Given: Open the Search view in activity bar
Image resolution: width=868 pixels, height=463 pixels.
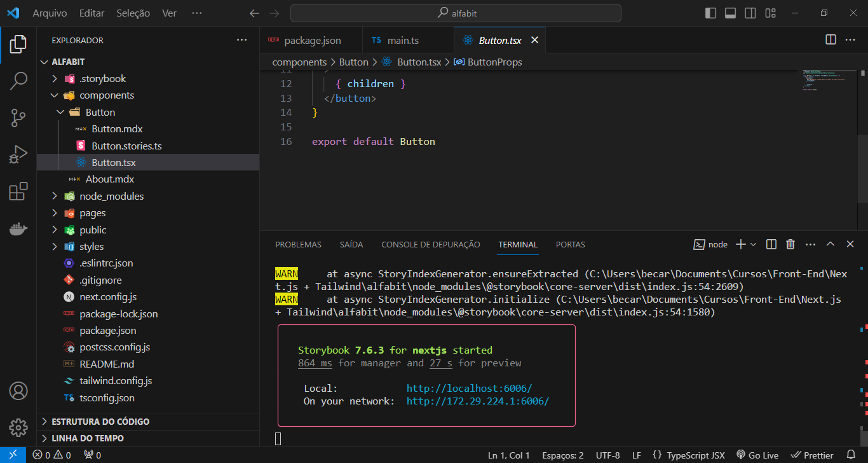Looking at the screenshot, I should pyautogui.click(x=18, y=81).
